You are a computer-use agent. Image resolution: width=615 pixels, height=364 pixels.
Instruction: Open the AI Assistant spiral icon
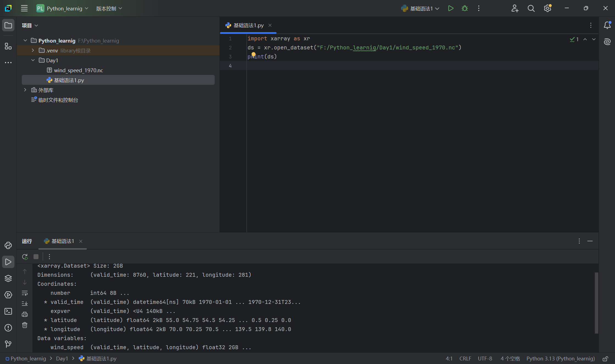[607, 42]
